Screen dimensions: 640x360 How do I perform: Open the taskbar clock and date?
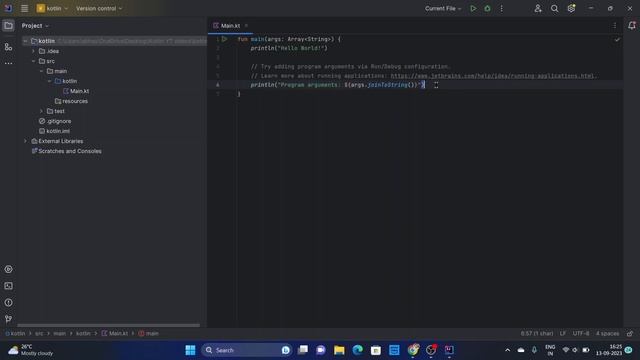pos(609,350)
